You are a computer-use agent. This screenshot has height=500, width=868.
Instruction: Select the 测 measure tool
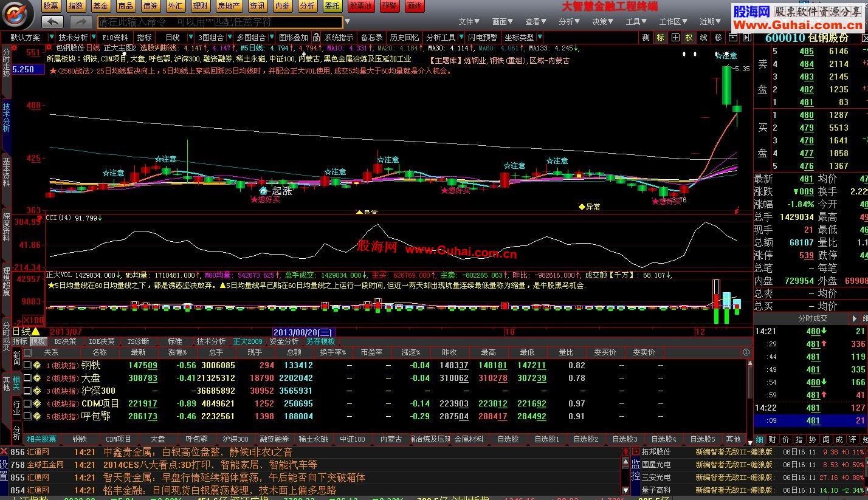[x=646, y=38]
